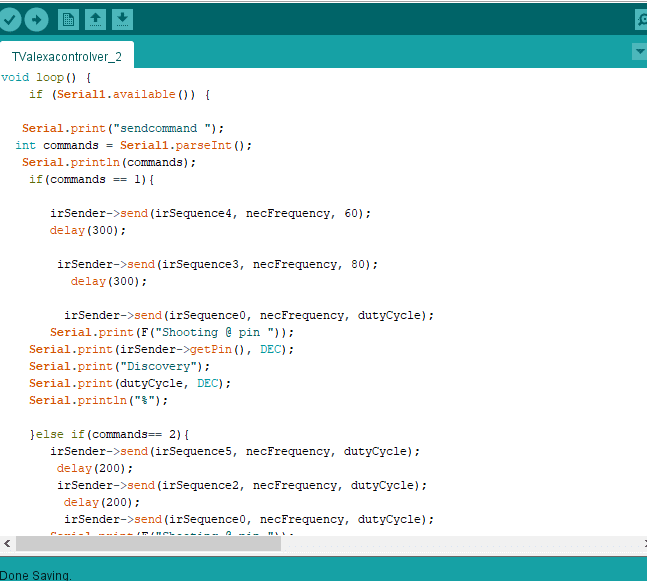The width and height of the screenshot is (647, 581).
Task: Click the irSequence5 send line
Action: coord(235,451)
